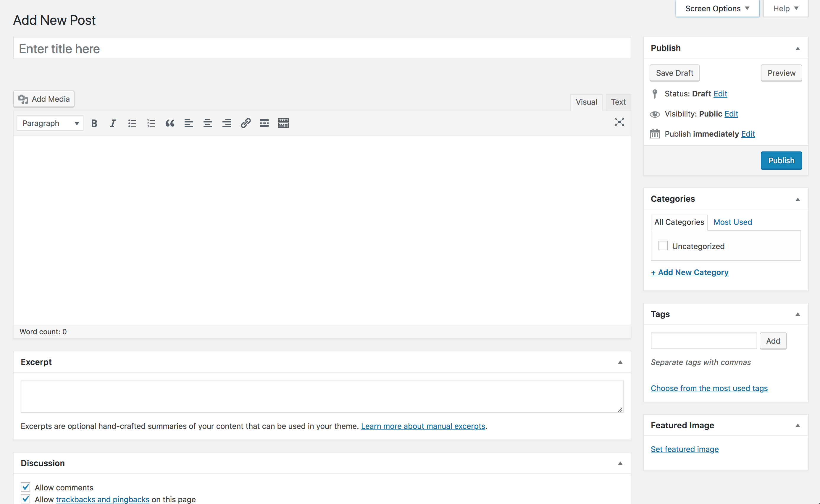Expand the Paragraph style dropdown

click(50, 123)
